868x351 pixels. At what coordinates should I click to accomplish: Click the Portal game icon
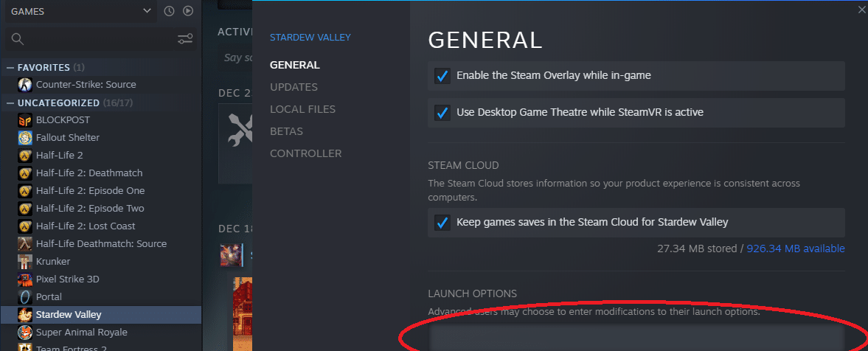pyautogui.click(x=25, y=297)
